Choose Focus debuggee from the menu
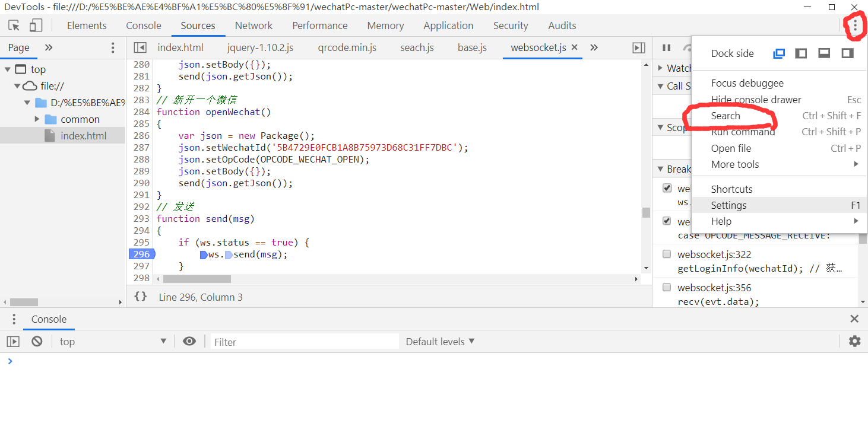 780,83
